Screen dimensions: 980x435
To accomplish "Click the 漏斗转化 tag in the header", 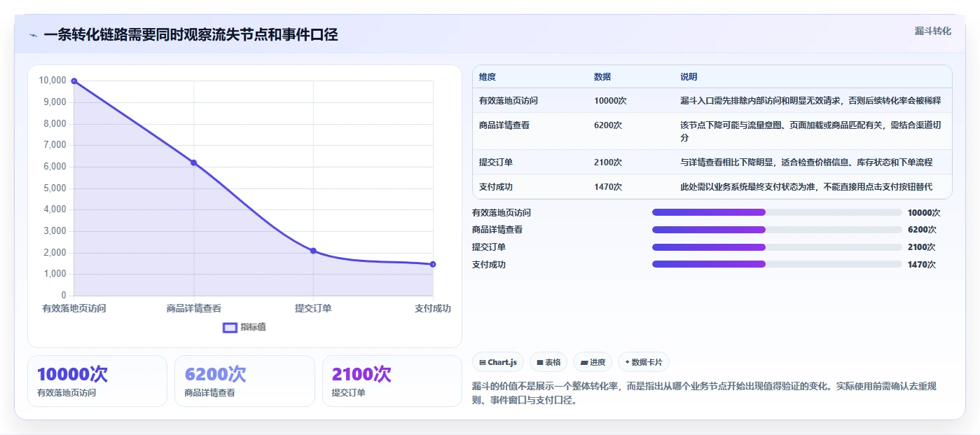I will click(x=933, y=31).
